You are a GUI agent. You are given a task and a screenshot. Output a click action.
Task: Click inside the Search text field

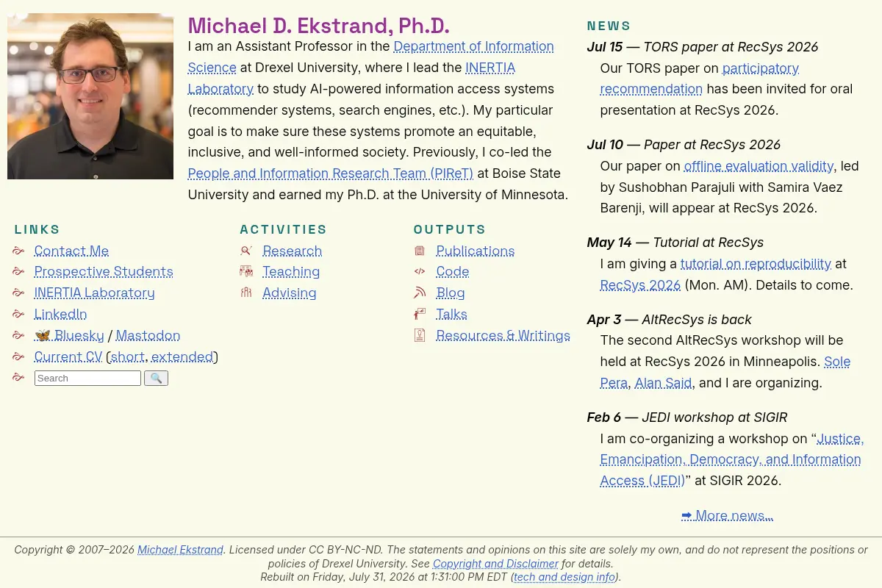pos(87,378)
